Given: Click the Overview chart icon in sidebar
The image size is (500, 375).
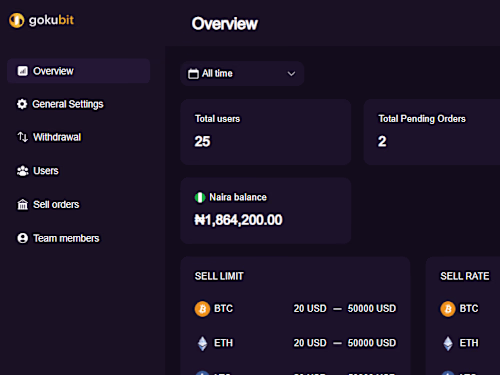Looking at the screenshot, I should click(23, 71).
